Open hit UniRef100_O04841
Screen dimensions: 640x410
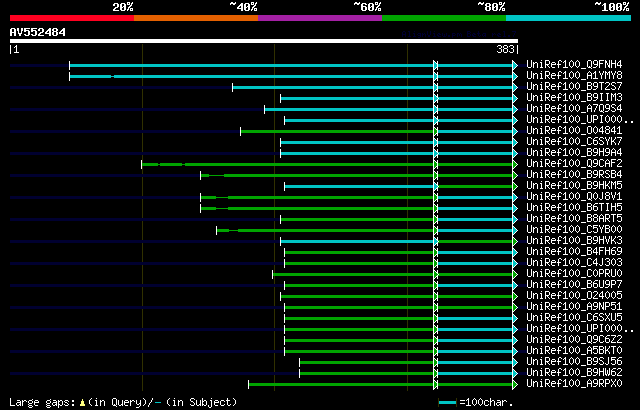(574, 131)
